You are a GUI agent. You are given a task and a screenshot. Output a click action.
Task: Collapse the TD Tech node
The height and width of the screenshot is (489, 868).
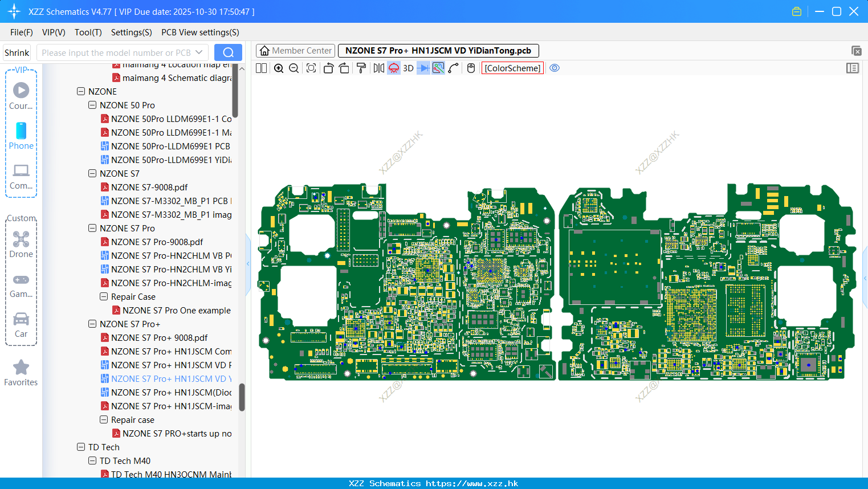pyautogui.click(x=81, y=447)
